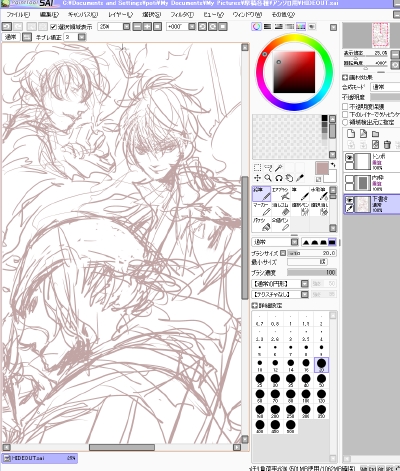The image size is (400, 471).
Task: Select the airbrush tool
Action: coord(281,194)
